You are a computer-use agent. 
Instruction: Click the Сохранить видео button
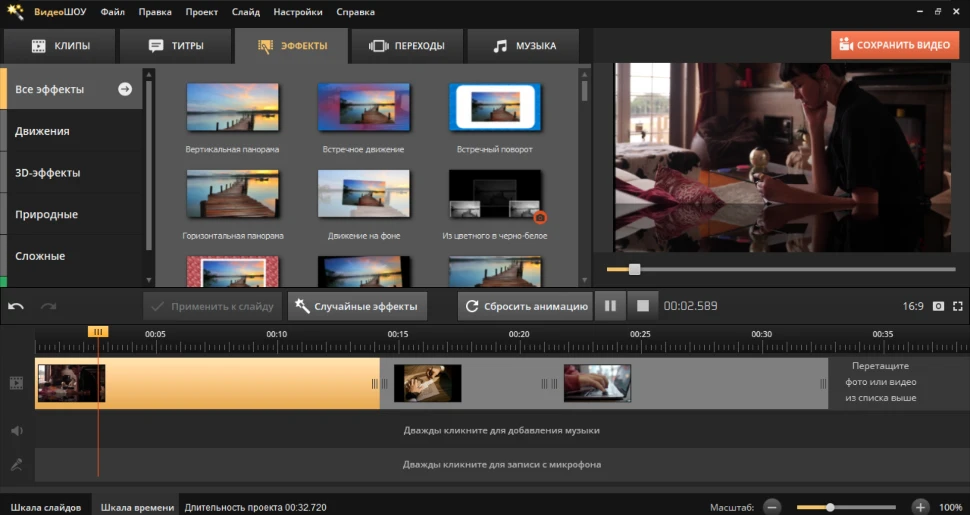pyautogui.click(x=895, y=45)
